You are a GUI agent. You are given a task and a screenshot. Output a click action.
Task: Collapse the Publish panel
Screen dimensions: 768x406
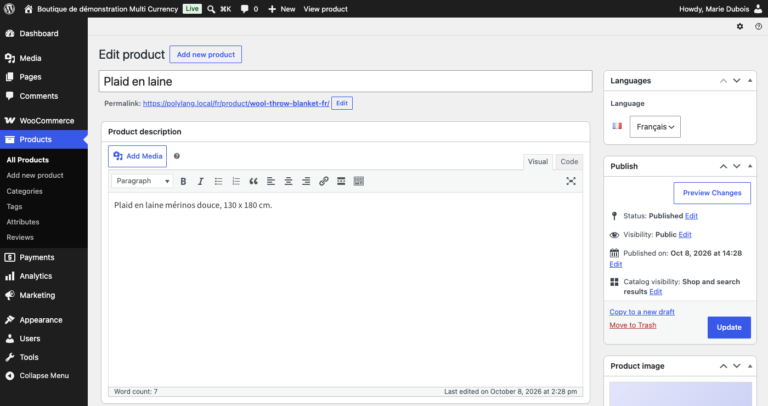click(750, 167)
